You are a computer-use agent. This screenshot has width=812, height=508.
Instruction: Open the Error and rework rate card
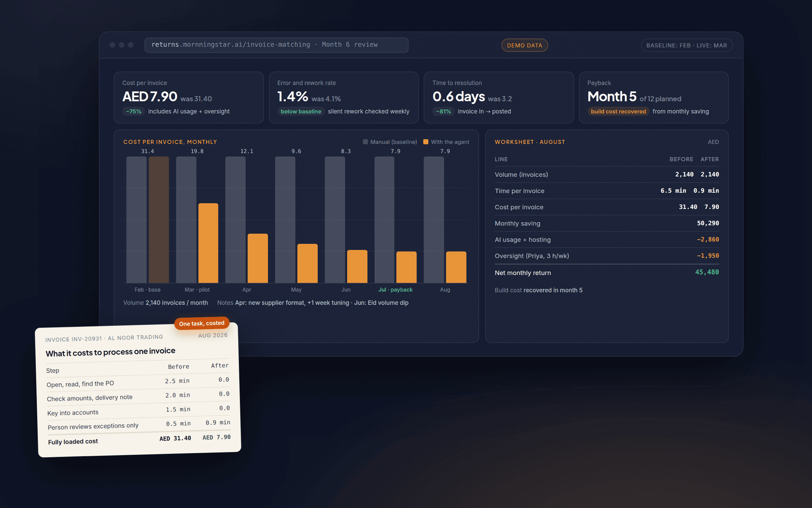[344, 98]
